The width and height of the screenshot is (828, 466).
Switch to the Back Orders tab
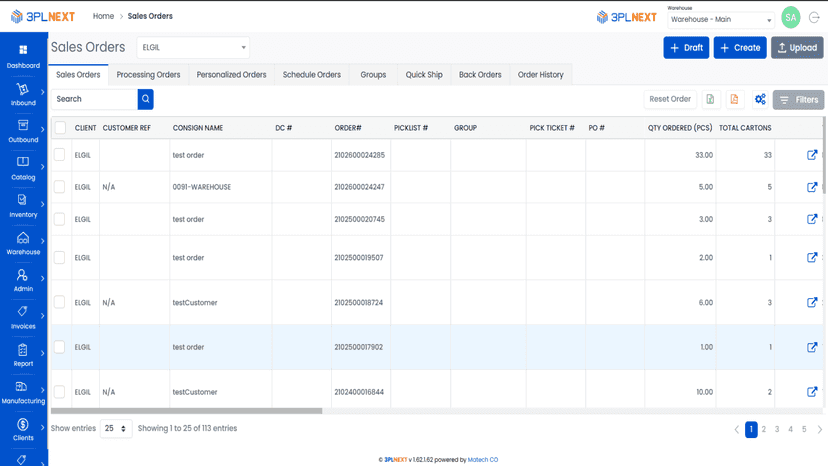(480, 75)
